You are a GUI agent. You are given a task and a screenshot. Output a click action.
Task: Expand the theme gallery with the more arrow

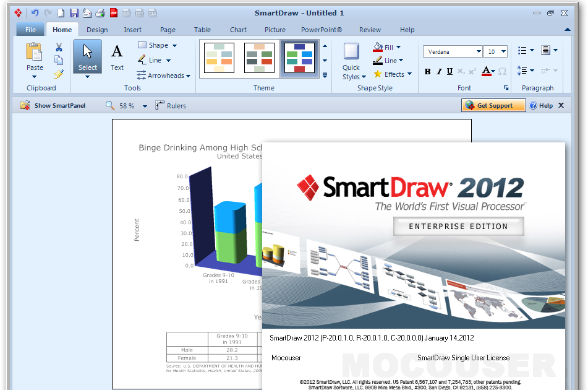click(325, 75)
